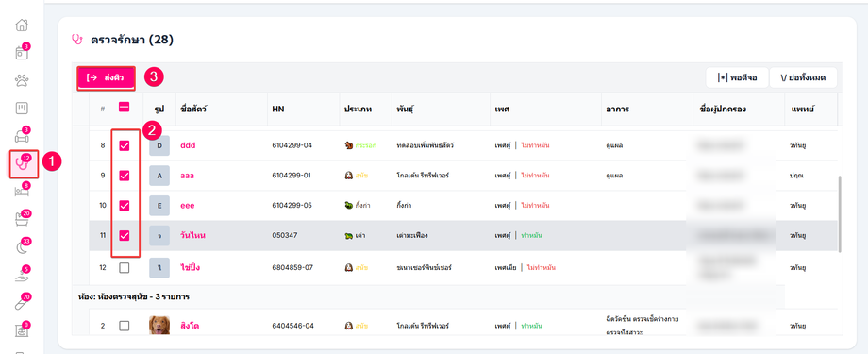The image size is (868, 354).
Task: Open pet record link วันไหน
Action: 192,235
